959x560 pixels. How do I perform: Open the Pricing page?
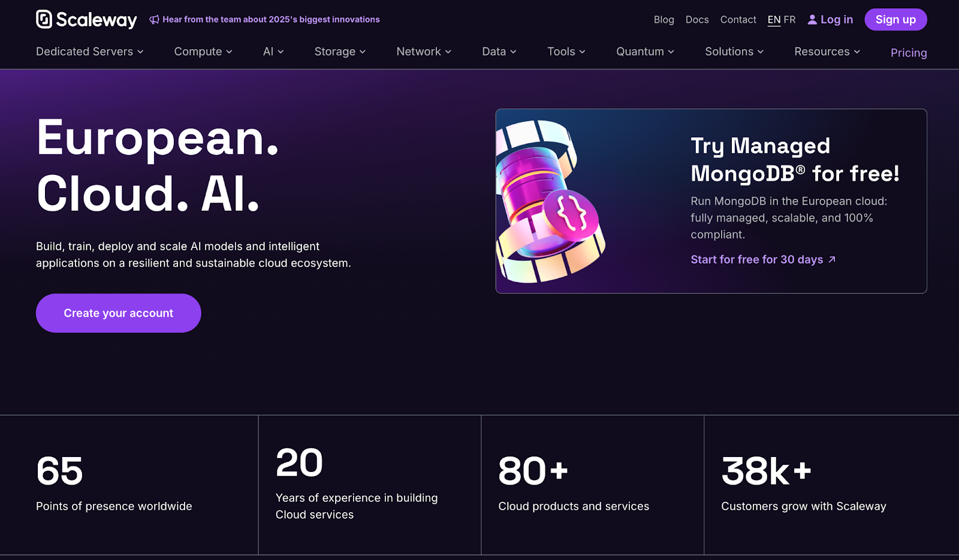[908, 53]
